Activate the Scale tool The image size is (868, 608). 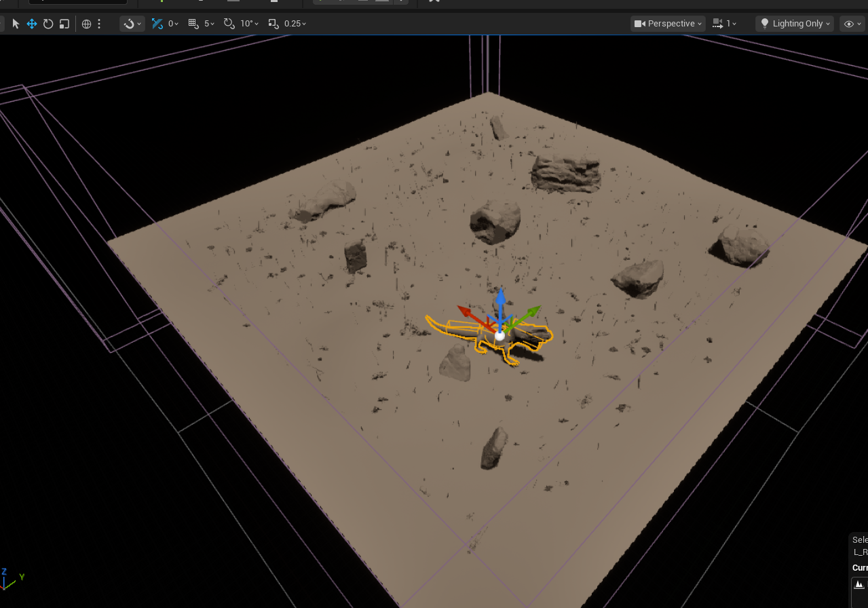64,24
